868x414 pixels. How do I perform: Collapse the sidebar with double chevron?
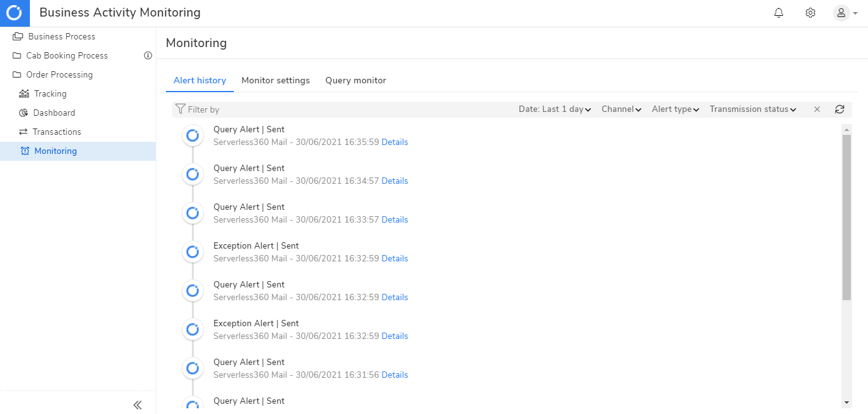(137, 404)
